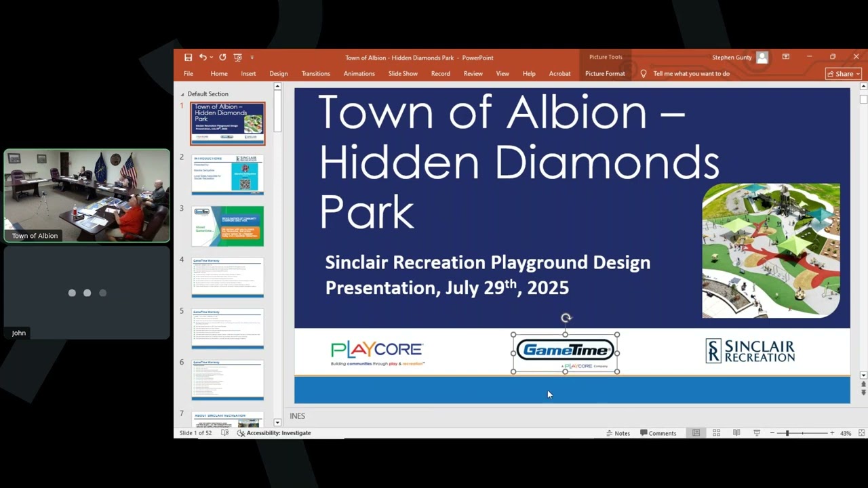868x488 pixels.
Task: Open the Transitions ribbon tab
Action: [x=316, y=74]
